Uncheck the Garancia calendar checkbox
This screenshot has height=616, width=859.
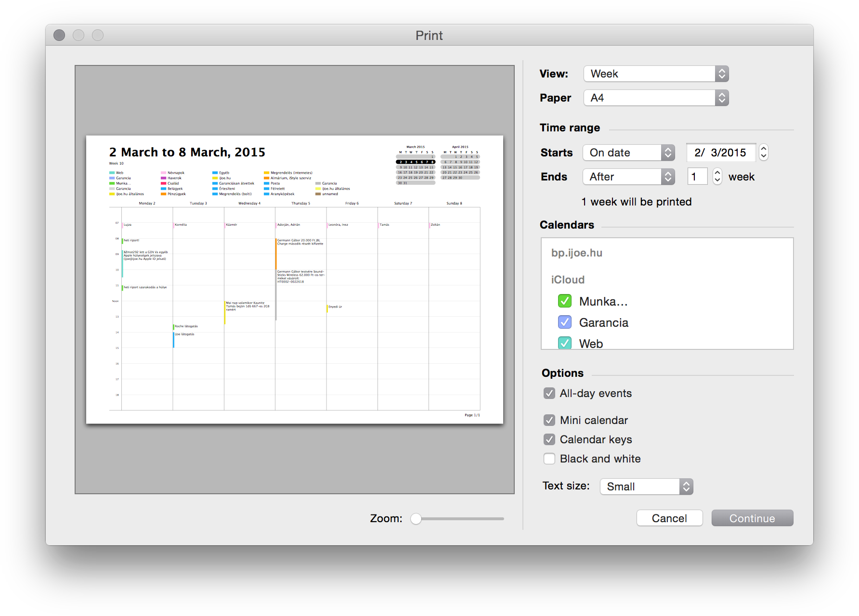click(x=565, y=322)
